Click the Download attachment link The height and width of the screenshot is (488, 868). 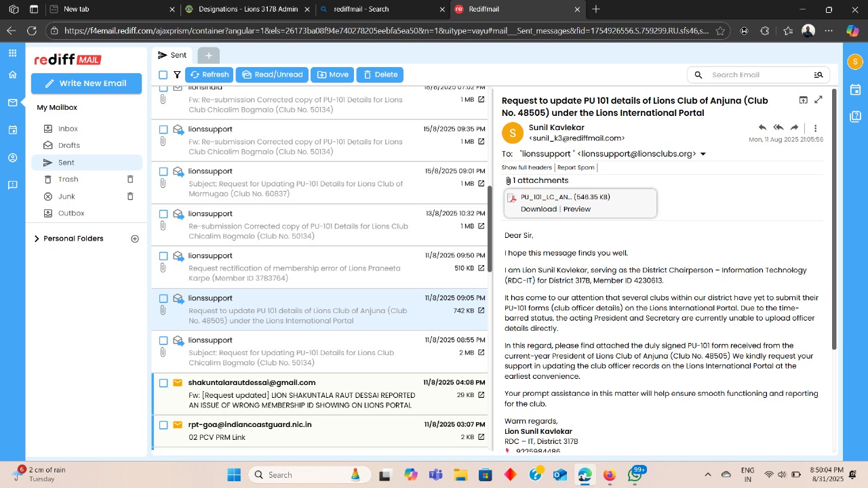(538, 209)
